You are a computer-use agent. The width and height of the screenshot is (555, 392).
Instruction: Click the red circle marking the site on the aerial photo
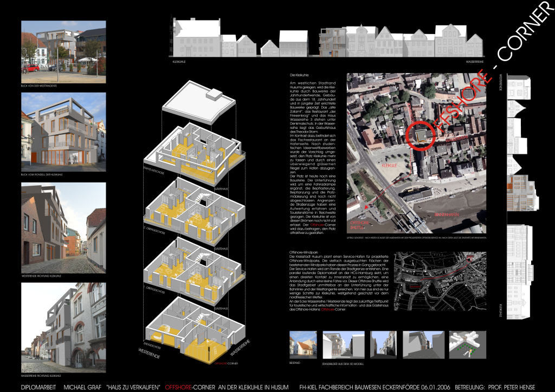(x=421, y=136)
